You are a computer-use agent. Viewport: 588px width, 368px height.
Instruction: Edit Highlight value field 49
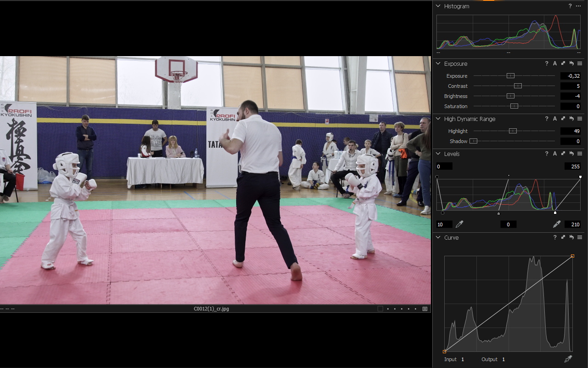[x=571, y=131]
